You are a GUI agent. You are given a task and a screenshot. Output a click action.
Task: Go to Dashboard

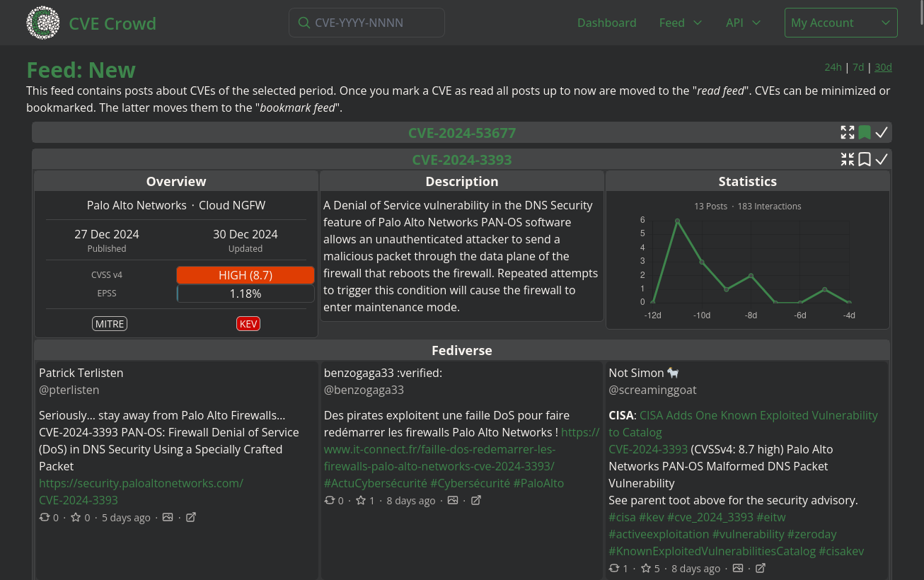[x=607, y=23]
